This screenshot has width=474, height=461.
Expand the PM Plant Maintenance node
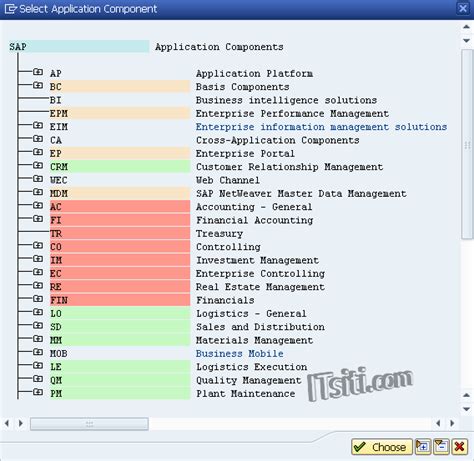[x=38, y=392]
